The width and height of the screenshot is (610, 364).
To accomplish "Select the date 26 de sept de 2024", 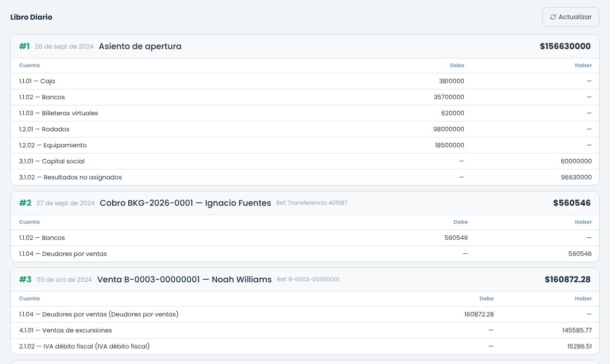I will click(64, 47).
